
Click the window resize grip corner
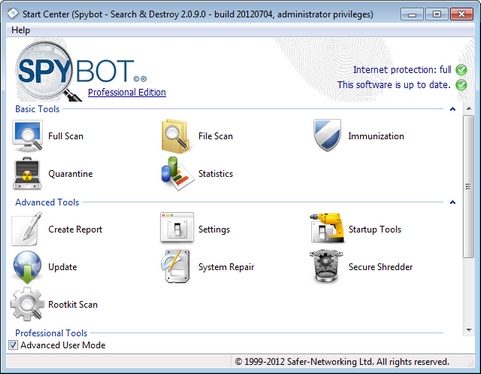[471, 363]
